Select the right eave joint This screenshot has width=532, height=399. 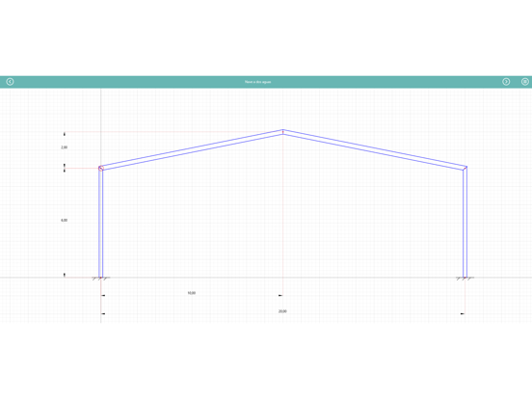pyautogui.click(x=465, y=169)
